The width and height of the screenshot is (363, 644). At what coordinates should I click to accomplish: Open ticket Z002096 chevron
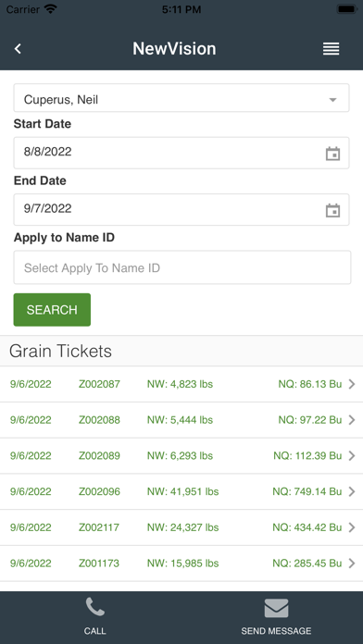pos(352,491)
